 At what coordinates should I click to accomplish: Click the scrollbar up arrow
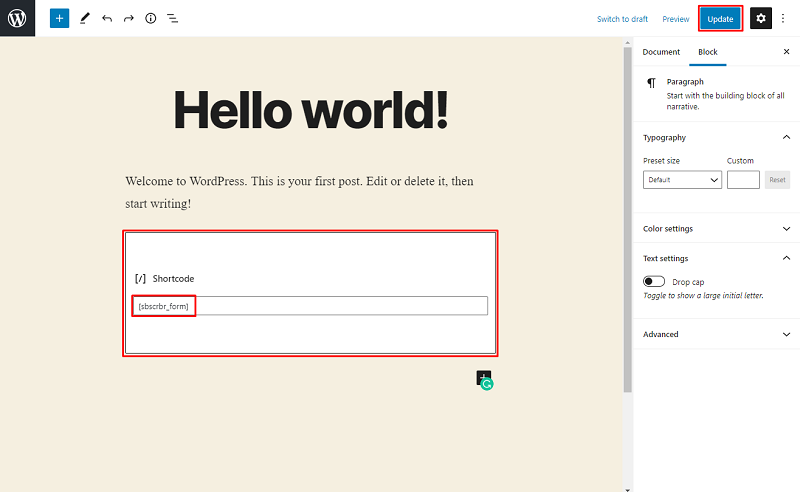click(x=628, y=41)
